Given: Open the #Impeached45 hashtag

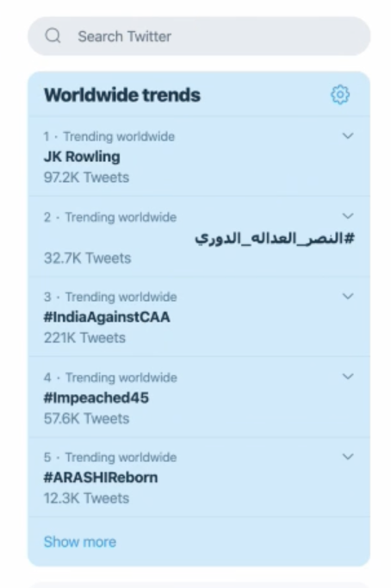Looking at the screenshot, I should tap(96, 397).
